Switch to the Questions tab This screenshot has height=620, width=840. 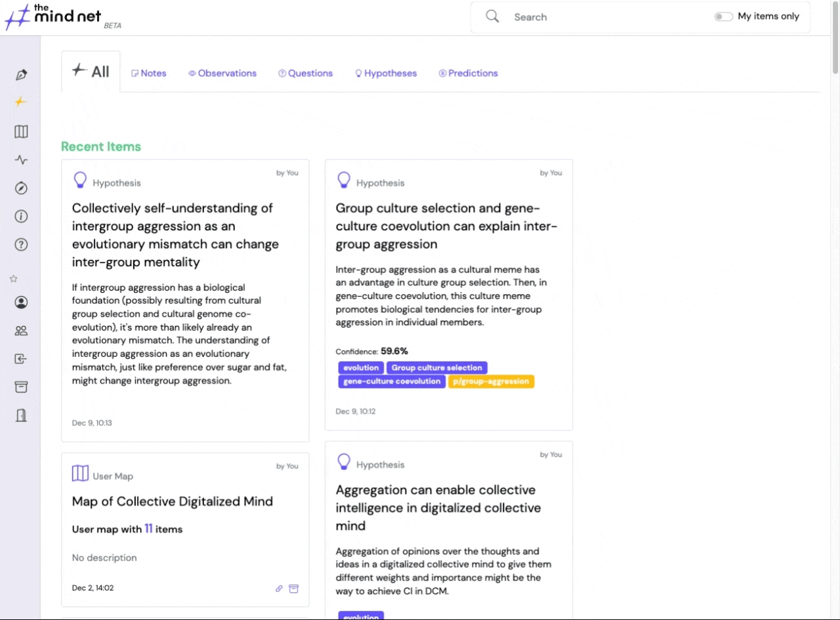coord(305,73)
